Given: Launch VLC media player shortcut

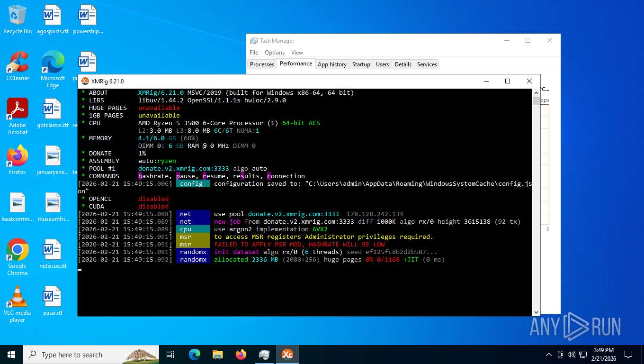Looking at the screenshot, I should (x=18, y=304).
